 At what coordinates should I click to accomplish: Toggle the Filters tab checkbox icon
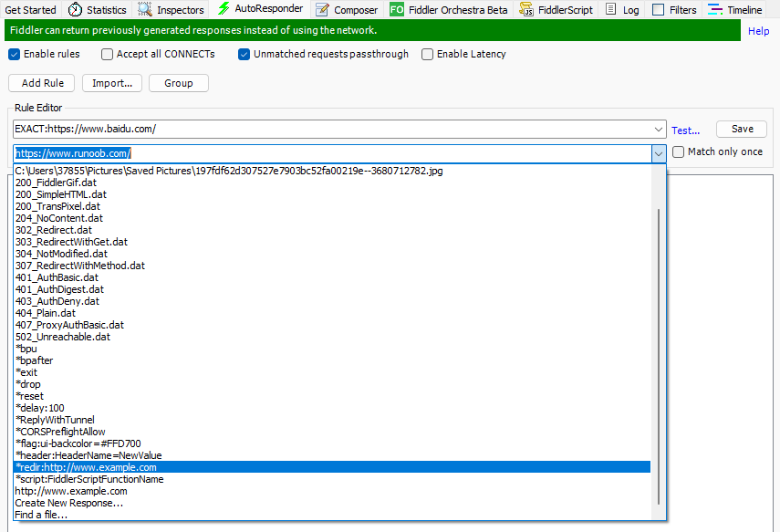point(658,9)
